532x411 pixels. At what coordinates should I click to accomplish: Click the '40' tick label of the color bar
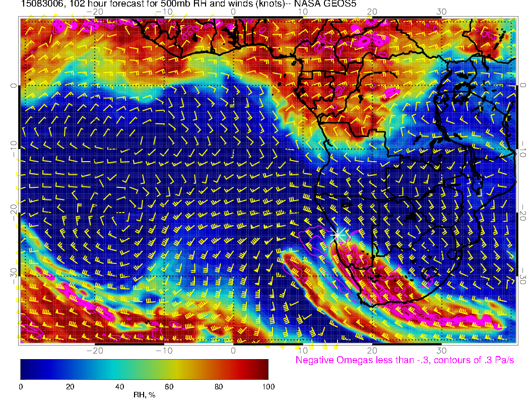[120, 387]
